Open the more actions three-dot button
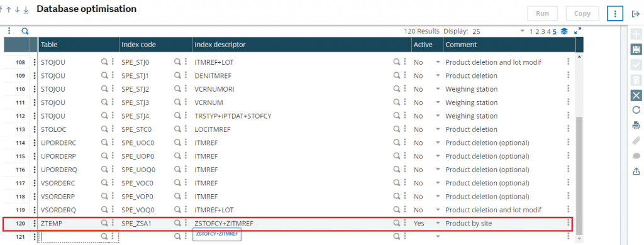 pyautogui.click(x=615, y=14)
